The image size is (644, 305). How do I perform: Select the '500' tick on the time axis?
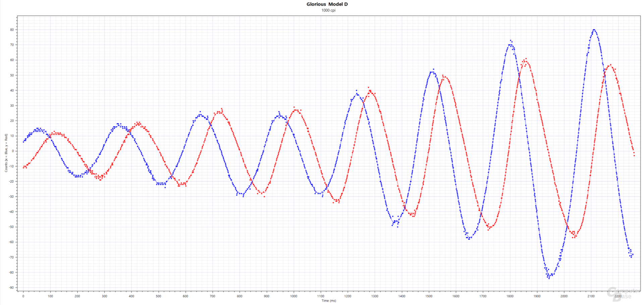[158, 296]
